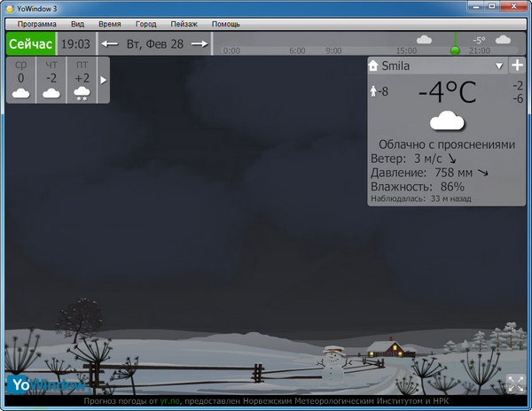532x411 pixels.
Task: Expand more forecast days with the triangle
Action: tap(104, 80)
